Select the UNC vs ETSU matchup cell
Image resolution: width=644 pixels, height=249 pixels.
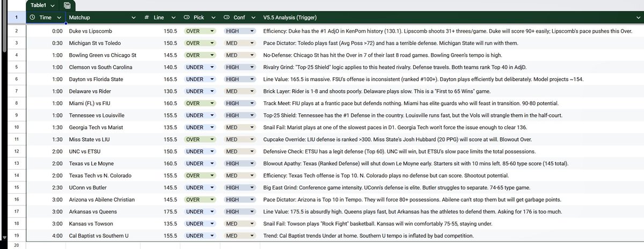click(x=103, y=151)
